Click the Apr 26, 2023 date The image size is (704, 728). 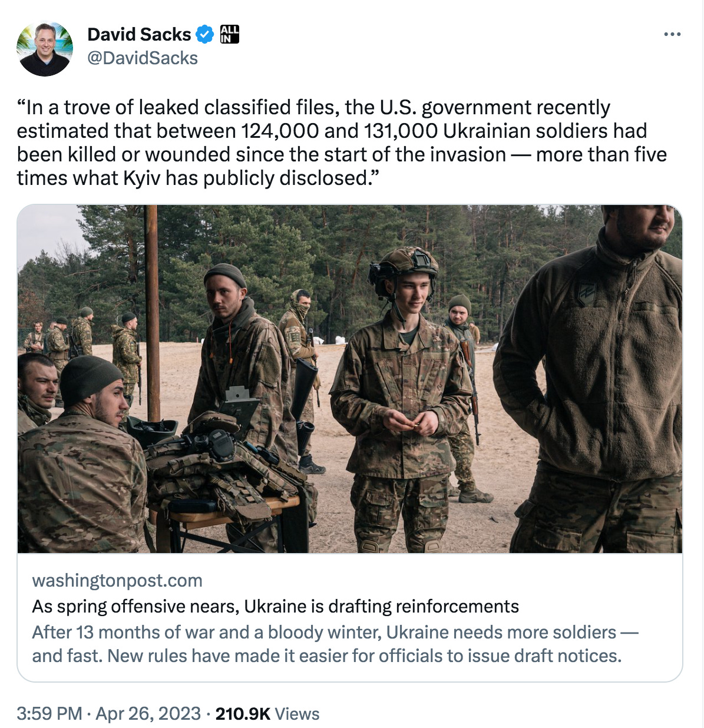[148, 714]
